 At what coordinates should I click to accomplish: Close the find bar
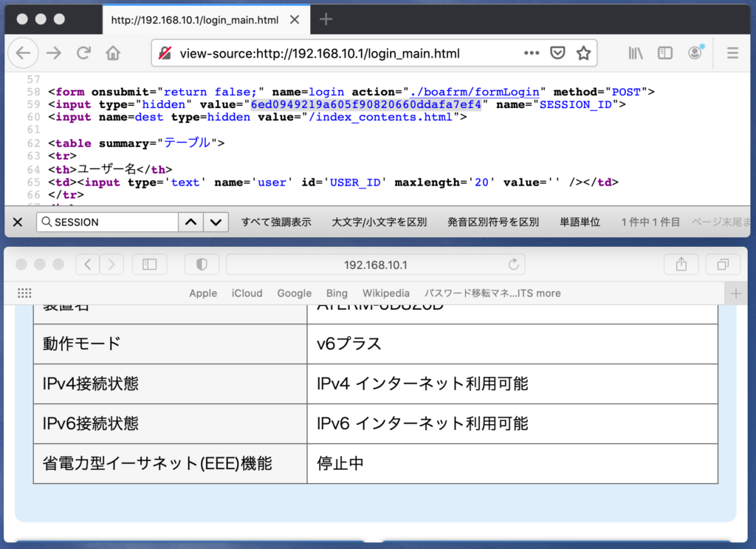[x=18, y=222]
